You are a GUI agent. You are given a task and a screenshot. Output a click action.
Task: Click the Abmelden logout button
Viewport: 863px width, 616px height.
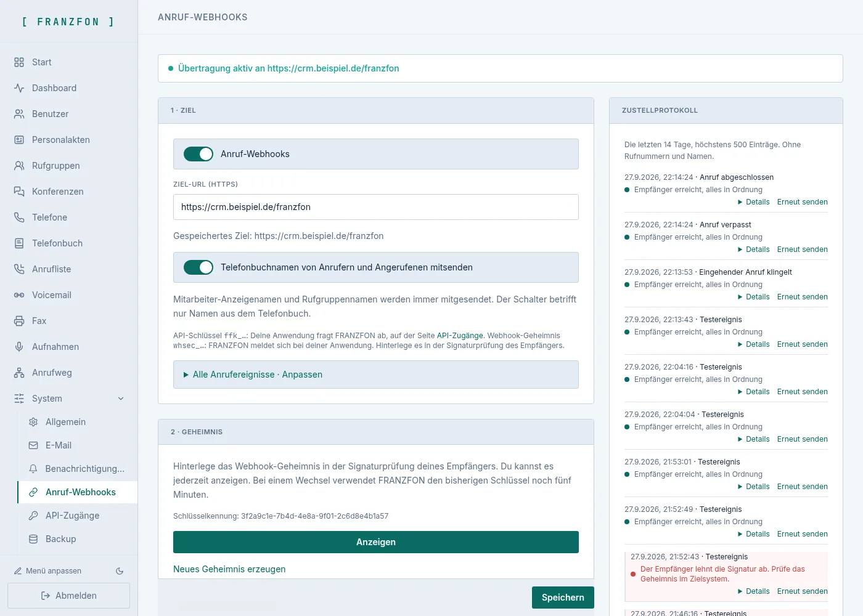pyautogui.click(x=68, y=596)
